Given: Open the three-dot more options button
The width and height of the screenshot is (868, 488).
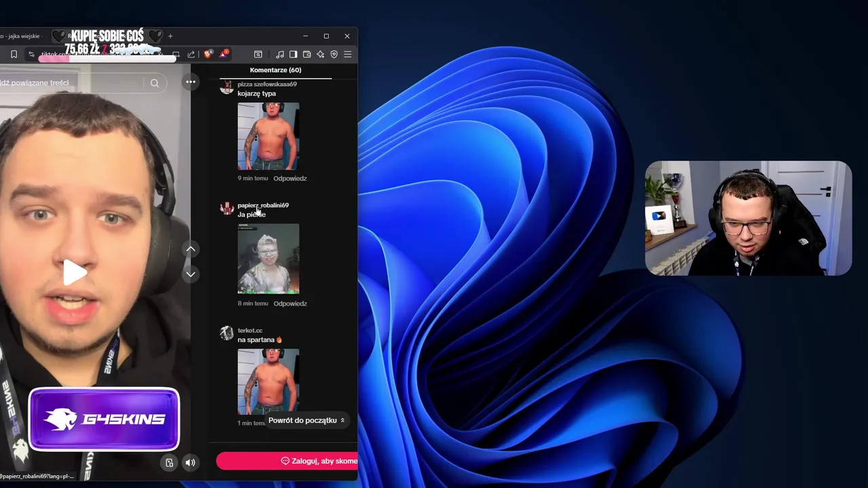Looking at the screenshot, I should 191,82.
